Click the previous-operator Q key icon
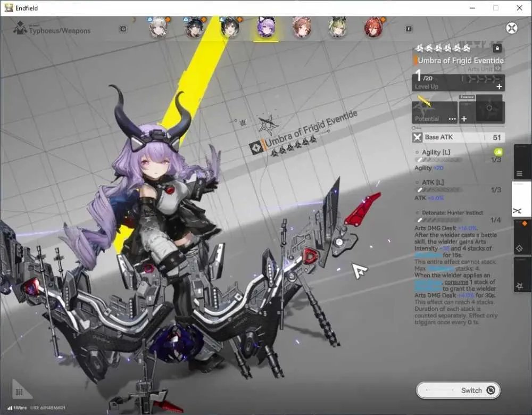 pyautogui.click(x=123, y=29)
